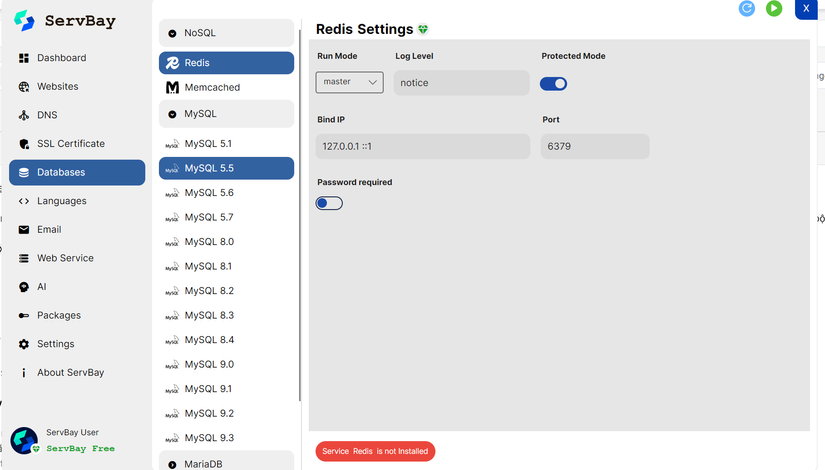Close the panel with the X button
Viewport: 825px width, 470px height.
(806, 9)
